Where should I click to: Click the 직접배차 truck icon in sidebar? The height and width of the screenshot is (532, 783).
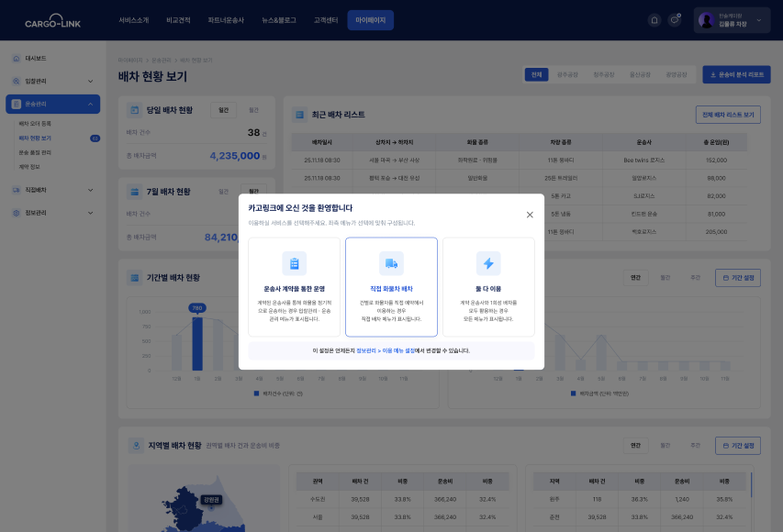pos(17,190)
